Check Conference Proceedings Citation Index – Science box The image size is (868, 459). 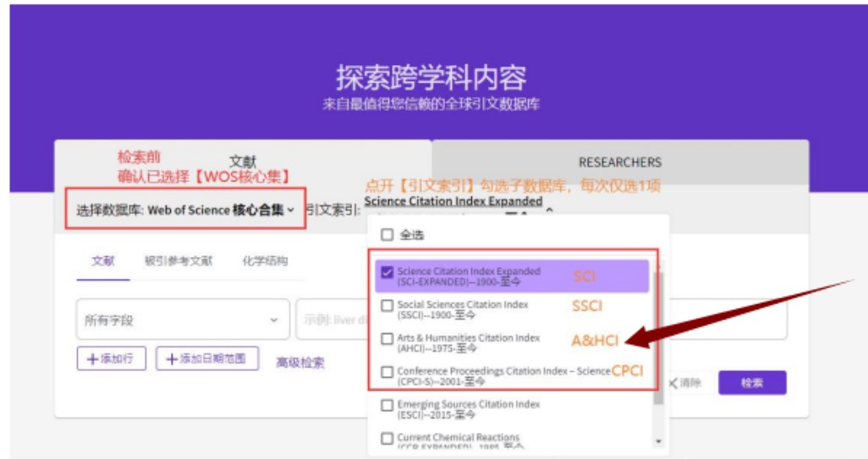pyautogui.click(x=387, y=372)
